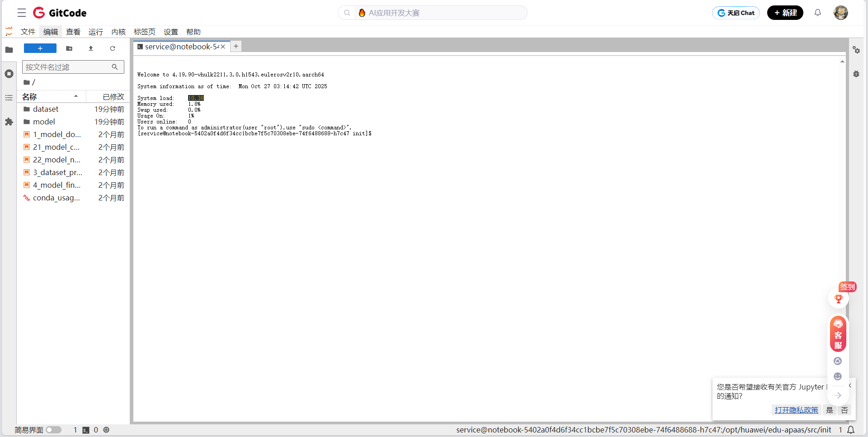868x437 pixels.
Task: Select the 4_model_fin... notebook file
Action: (x=74, y=185)
